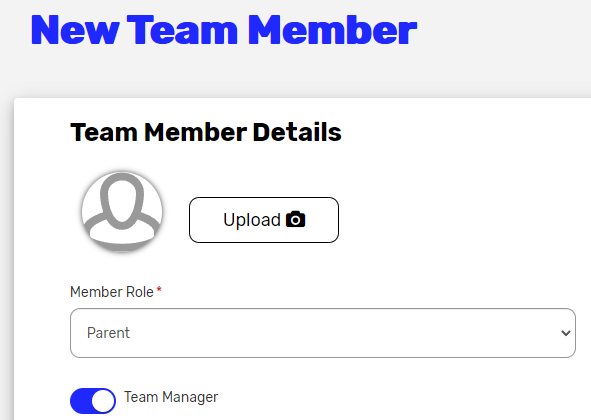This screenshot has height=420, width=591.
Task: Click the white knob of Team Manager switch
Action: tap(103, 401)
